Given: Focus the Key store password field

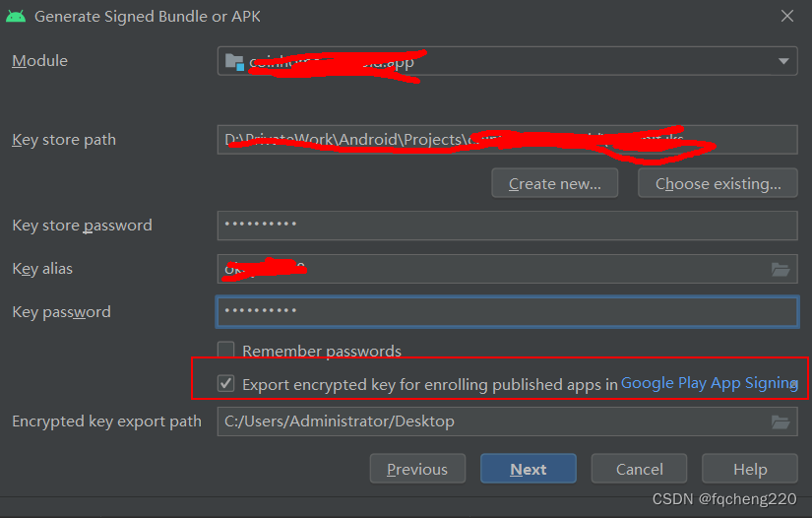Looking at the screenshot, I should 507,226.
